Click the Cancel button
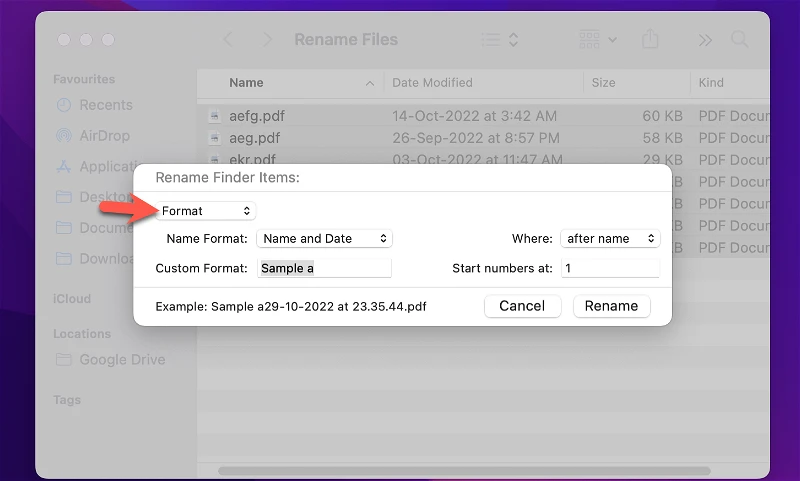Viewport: 800px width, 481px height. pyautogui.click(x=522, y=306)
